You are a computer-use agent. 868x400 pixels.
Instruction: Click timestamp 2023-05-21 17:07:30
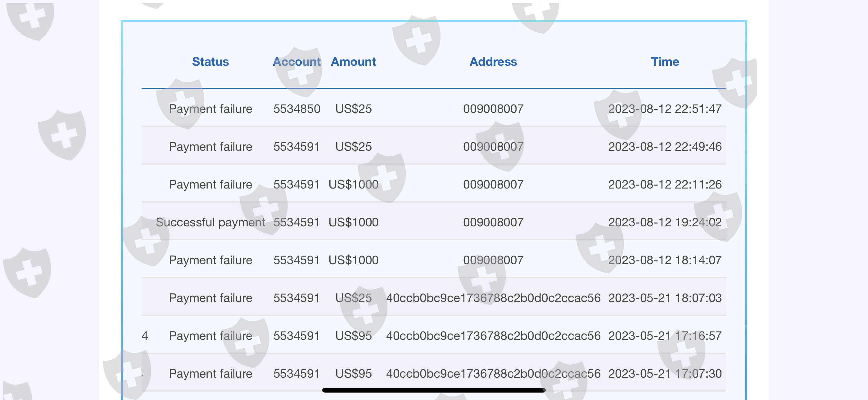664,373
